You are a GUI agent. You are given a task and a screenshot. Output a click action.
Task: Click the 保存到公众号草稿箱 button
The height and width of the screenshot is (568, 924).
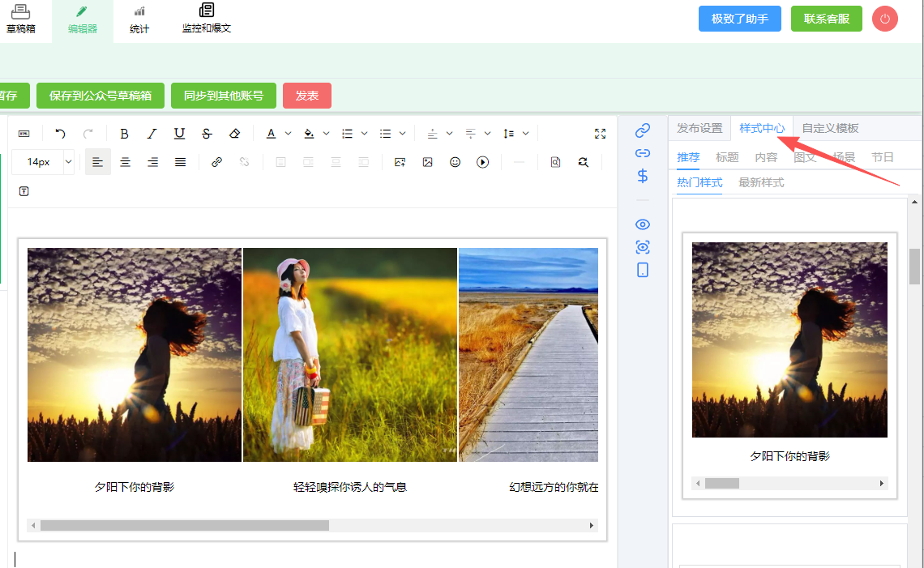coord(101,96)
